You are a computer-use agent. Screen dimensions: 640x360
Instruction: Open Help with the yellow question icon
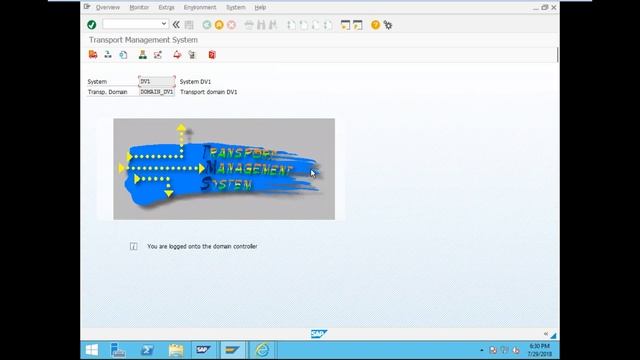tap(376, 25)
